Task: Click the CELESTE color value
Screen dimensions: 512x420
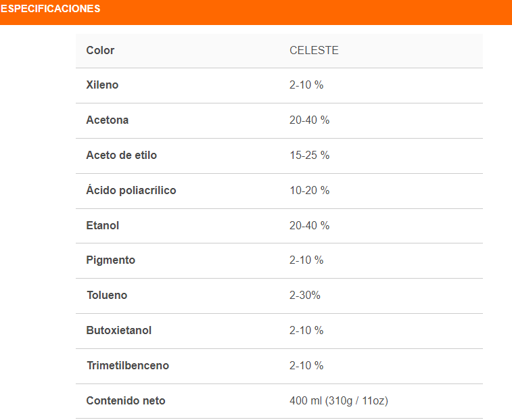Action: coord(314,51)
